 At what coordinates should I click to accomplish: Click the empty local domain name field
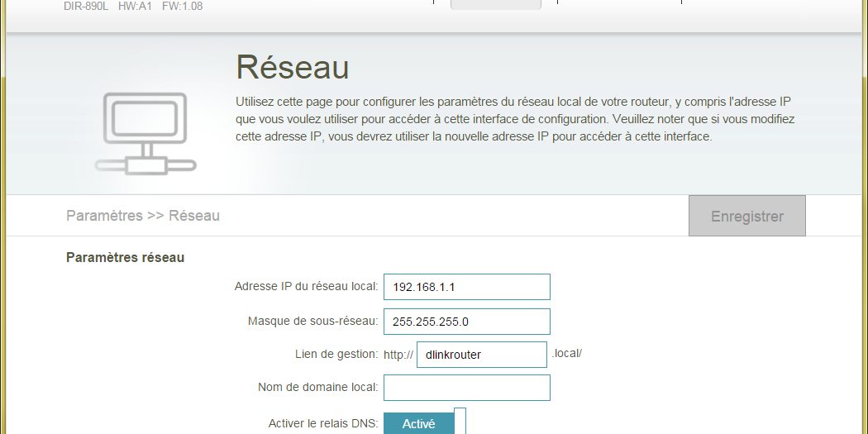pos(466,388)
